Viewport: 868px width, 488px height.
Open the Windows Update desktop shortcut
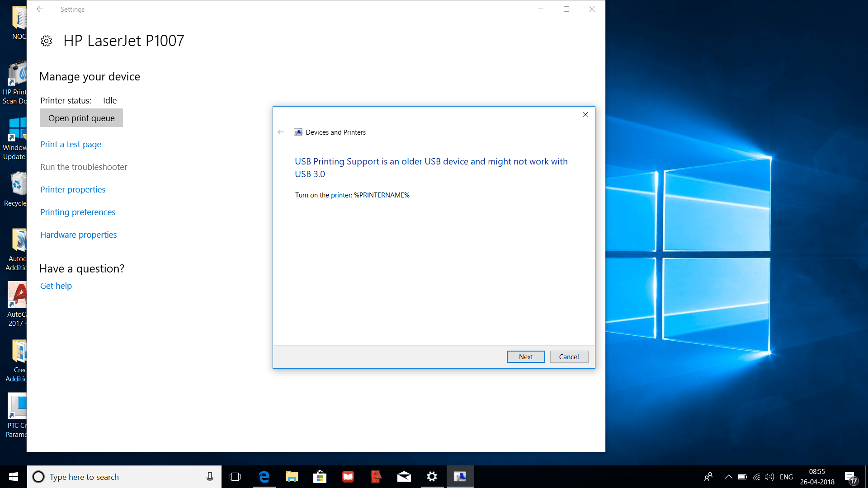pos(17,131)
